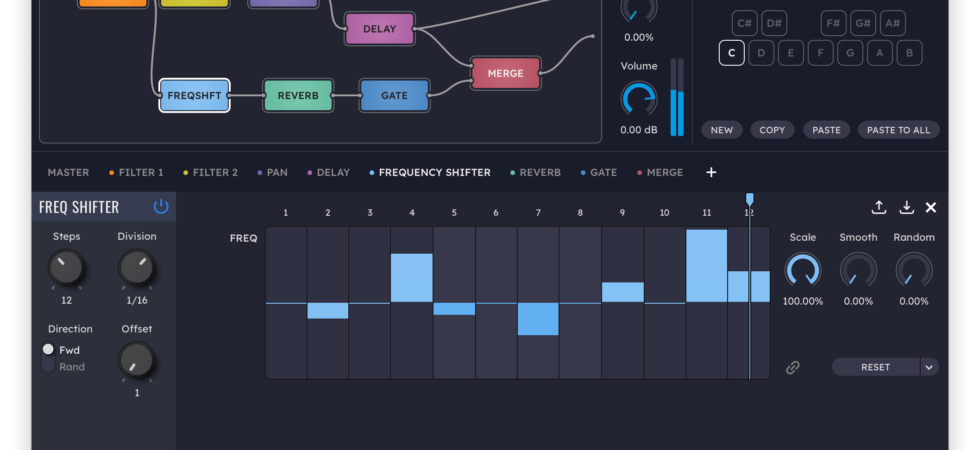
Task: Toggle the Direction Fwd/Rand switch
Action: click(48, 358)
